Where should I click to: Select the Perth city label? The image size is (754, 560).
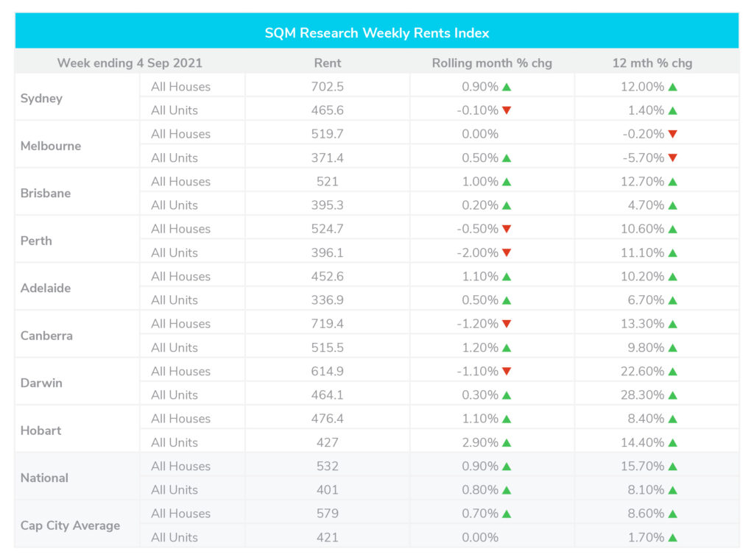[x=36, y=241]
